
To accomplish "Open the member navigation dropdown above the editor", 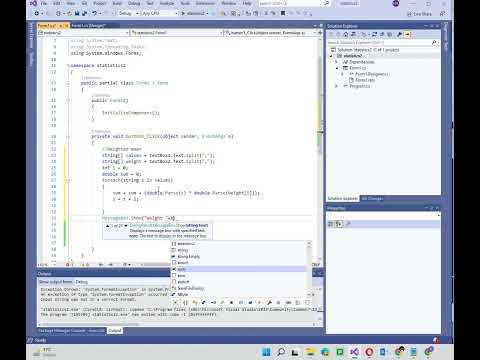I will click(x=270, y=33).
